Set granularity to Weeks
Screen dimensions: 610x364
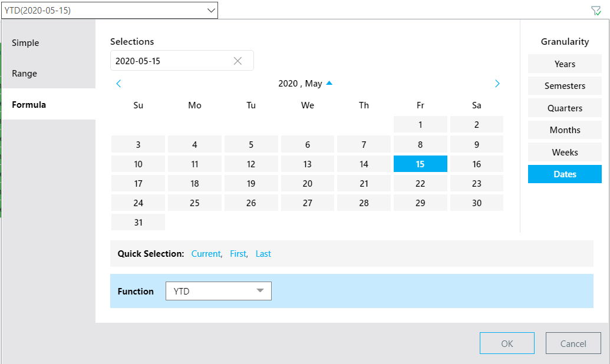tap(565, 152)
